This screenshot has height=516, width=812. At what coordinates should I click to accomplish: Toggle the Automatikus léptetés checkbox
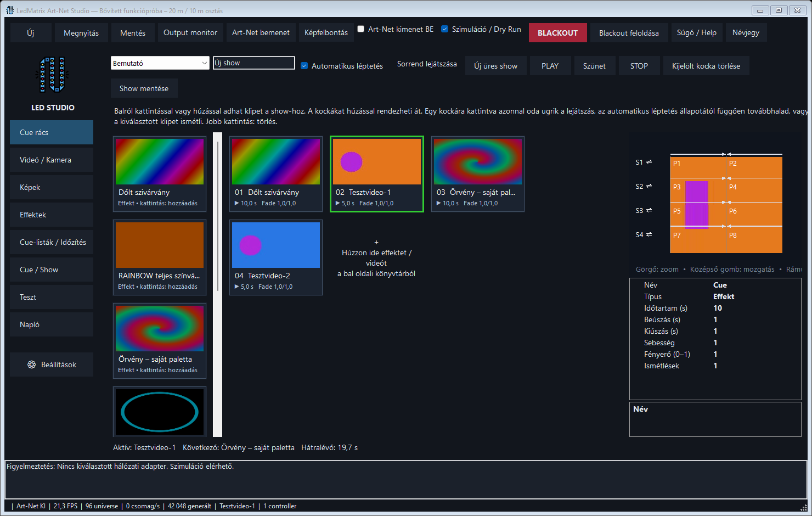pyautogui.click(x=304, y=66)
